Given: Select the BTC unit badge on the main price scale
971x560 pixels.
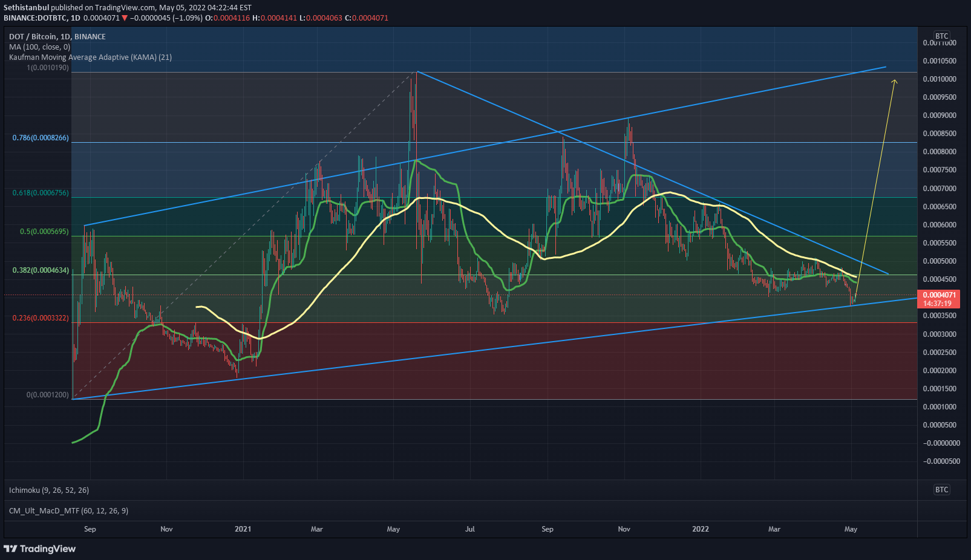Looking at the screenshot, I should [x=941, y=36].
